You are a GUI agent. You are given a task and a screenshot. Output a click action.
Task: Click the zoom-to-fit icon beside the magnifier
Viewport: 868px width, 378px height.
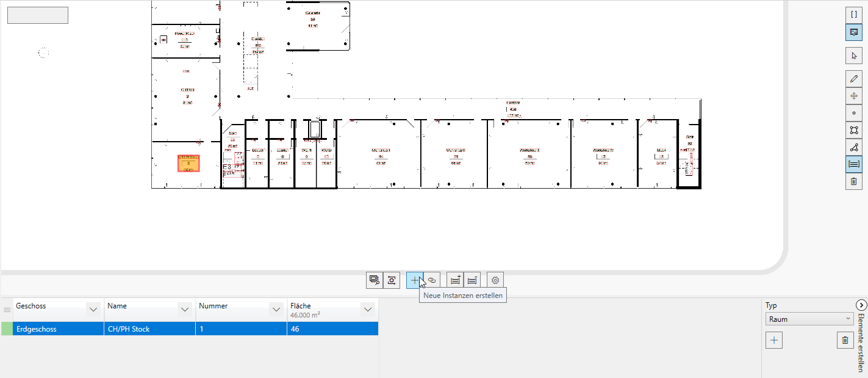tap(391, 280)
